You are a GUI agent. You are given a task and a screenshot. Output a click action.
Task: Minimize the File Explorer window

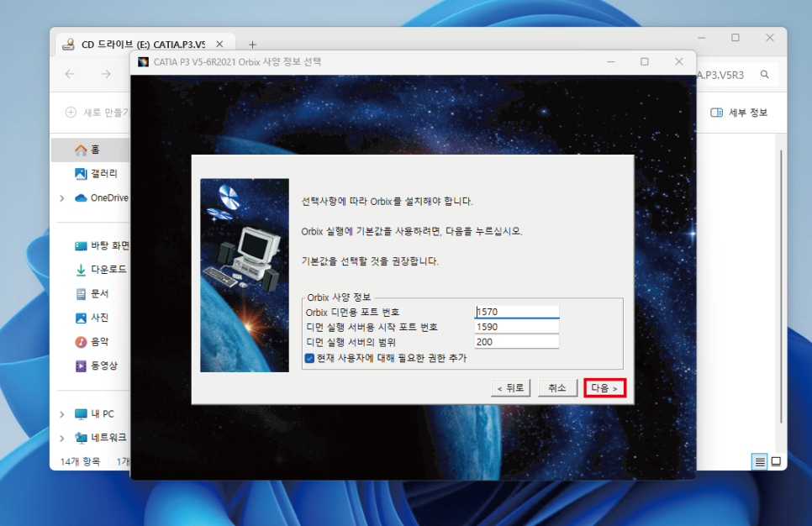point(702,38)
